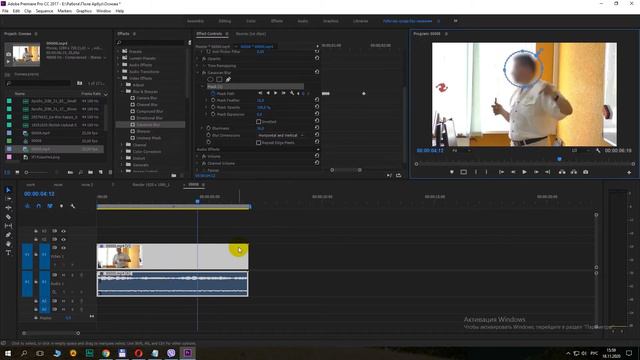Collapse Video Effects folder

click(120, 78)
